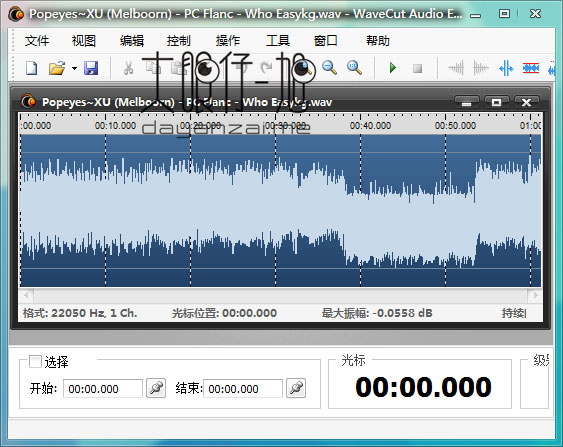Open the 帮助 menu
The width and height of the screenshot is (563, 447).
(x=378, y=41)
